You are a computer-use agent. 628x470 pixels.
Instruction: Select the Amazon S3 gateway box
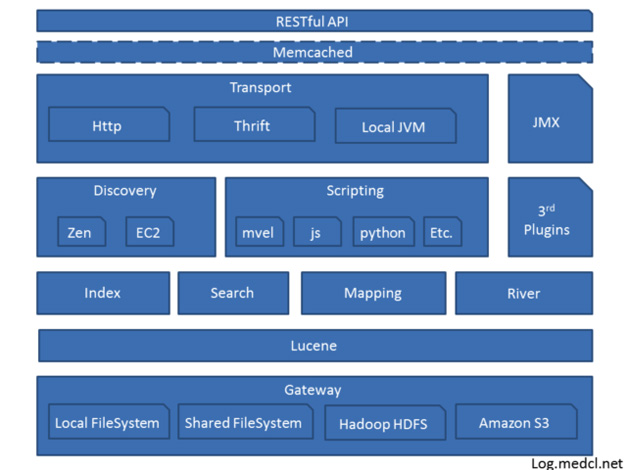pyautogui.click(x=514, y=423)
